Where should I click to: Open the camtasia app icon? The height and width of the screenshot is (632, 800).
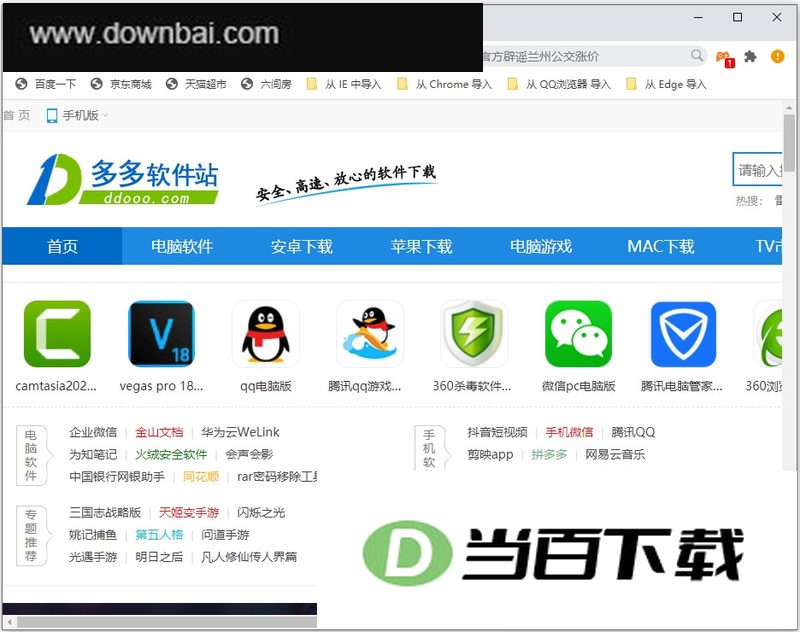coord(57,334)
